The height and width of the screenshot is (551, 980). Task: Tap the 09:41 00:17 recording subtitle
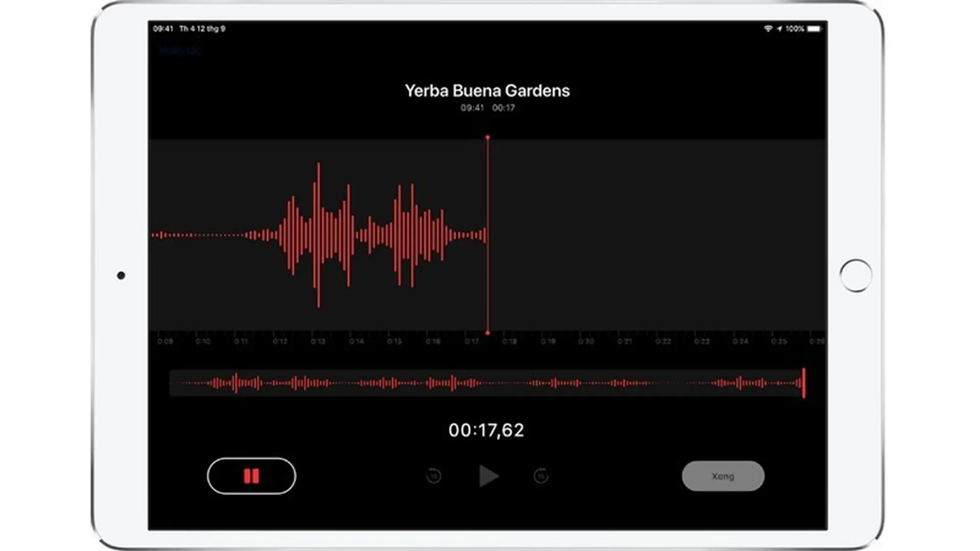487,108
